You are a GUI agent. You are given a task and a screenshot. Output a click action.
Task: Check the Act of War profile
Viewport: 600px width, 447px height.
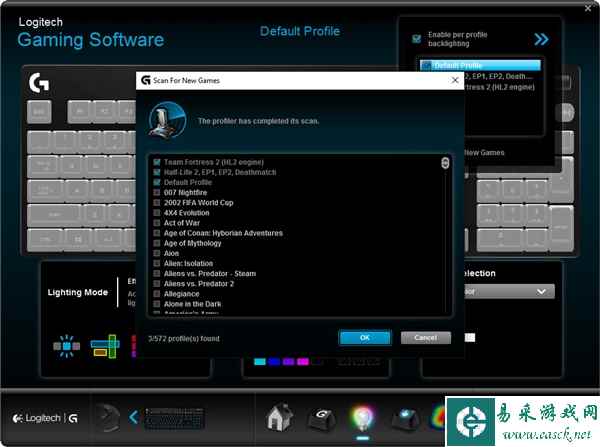pyautogui.click(x=157, y=223)
